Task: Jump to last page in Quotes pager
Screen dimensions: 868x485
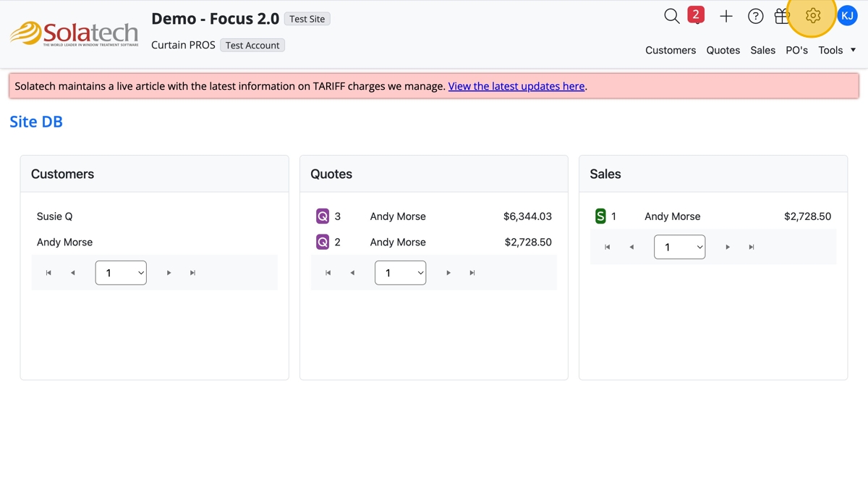Action: (472, 273)
